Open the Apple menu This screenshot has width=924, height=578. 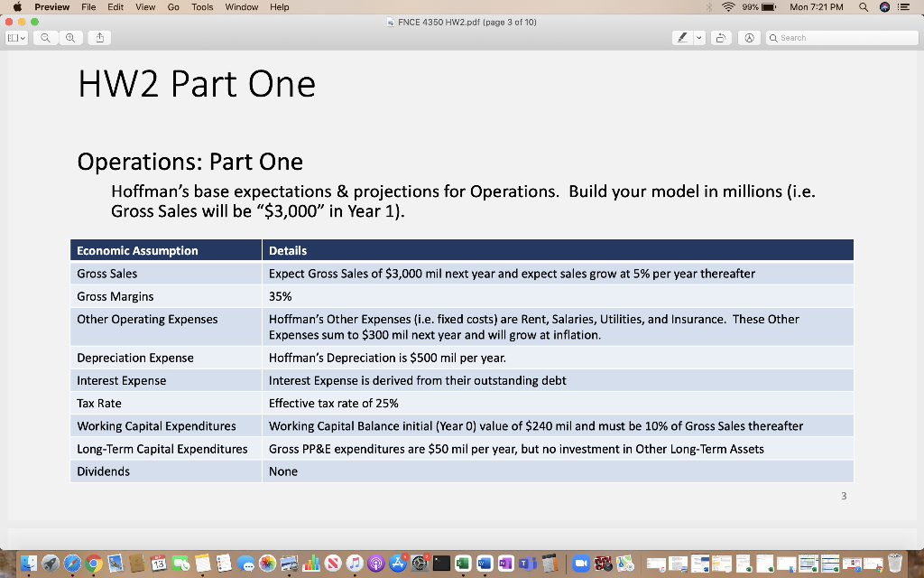click(x=17, y=7)
